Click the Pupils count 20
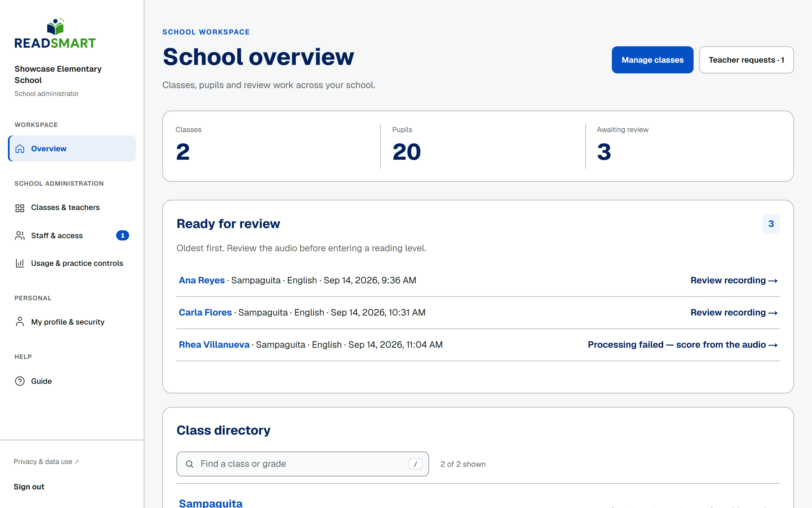The height and width of the screenshot is (508, 812). [407, 152]
